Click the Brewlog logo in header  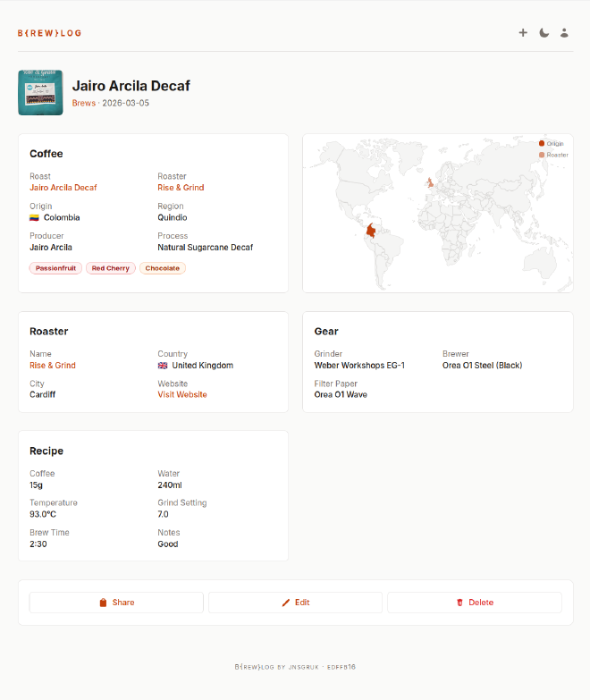[x=49, y=33]
